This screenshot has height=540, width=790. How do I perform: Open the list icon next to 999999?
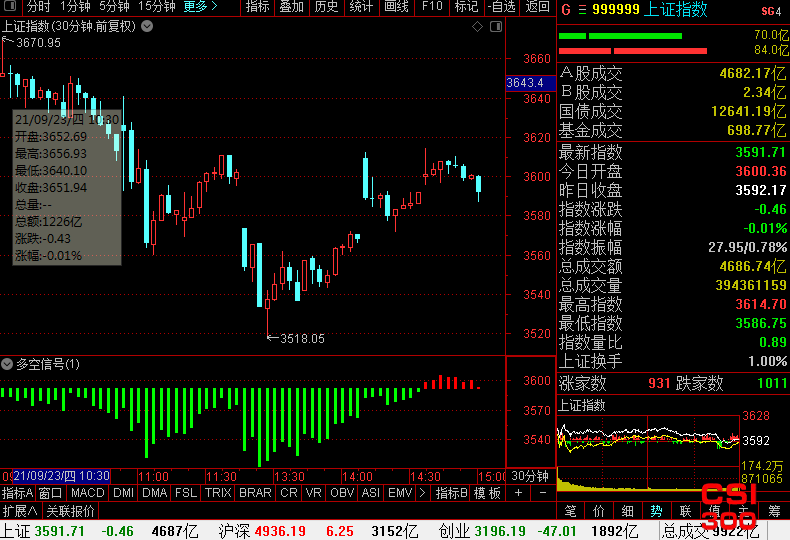point(582,10)
